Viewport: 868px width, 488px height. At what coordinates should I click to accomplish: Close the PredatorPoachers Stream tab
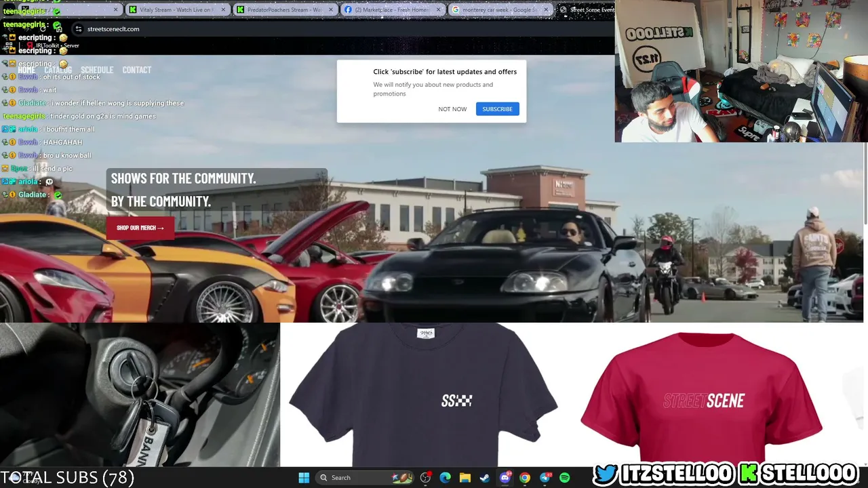[331, 9]
